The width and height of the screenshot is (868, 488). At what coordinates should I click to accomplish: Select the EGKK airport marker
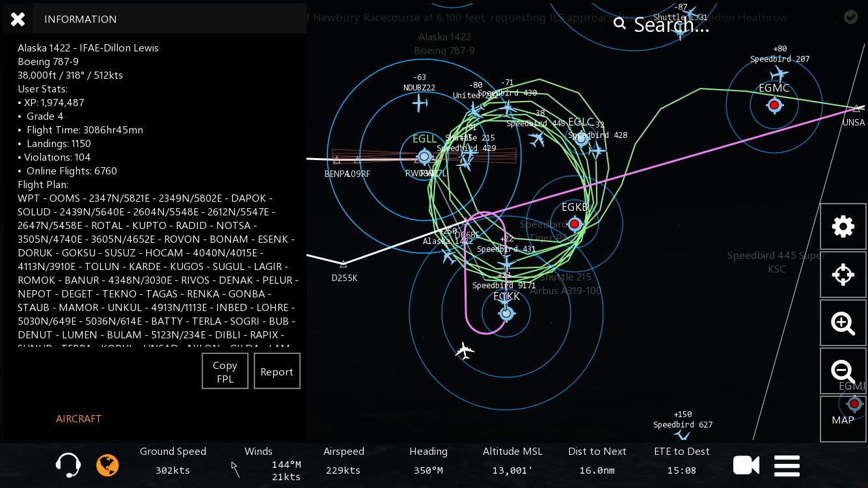point(506,313)
